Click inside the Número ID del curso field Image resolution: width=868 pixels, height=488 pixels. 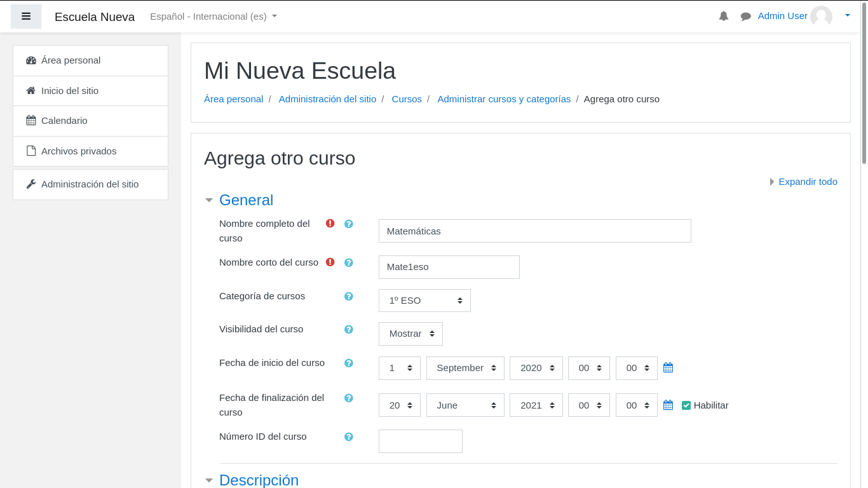(x=420, y=441)
